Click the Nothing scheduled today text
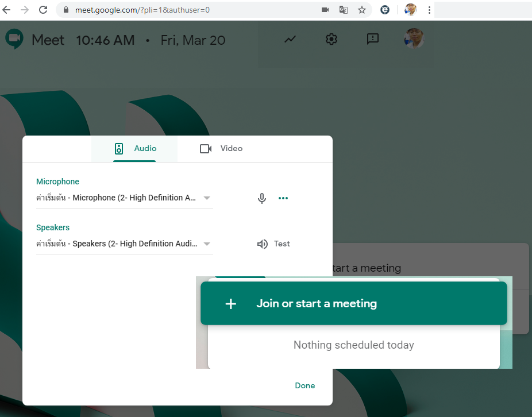 (353, 345)
